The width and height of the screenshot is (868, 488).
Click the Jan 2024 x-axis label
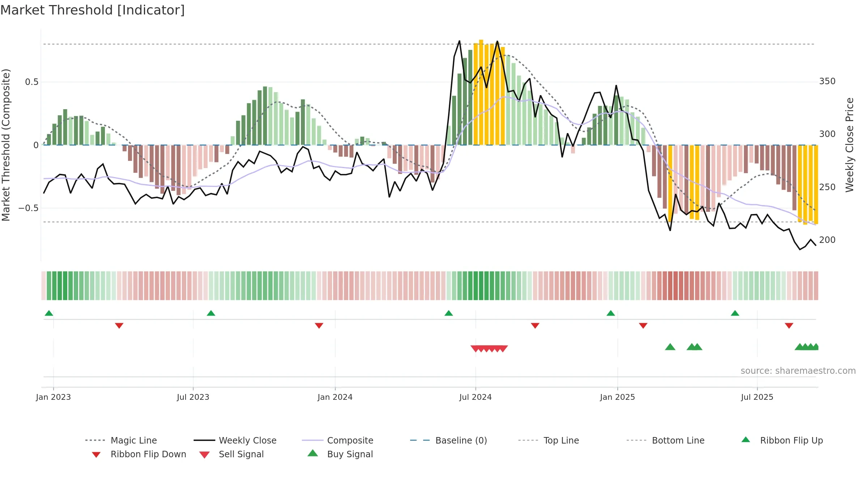point(335,397)
